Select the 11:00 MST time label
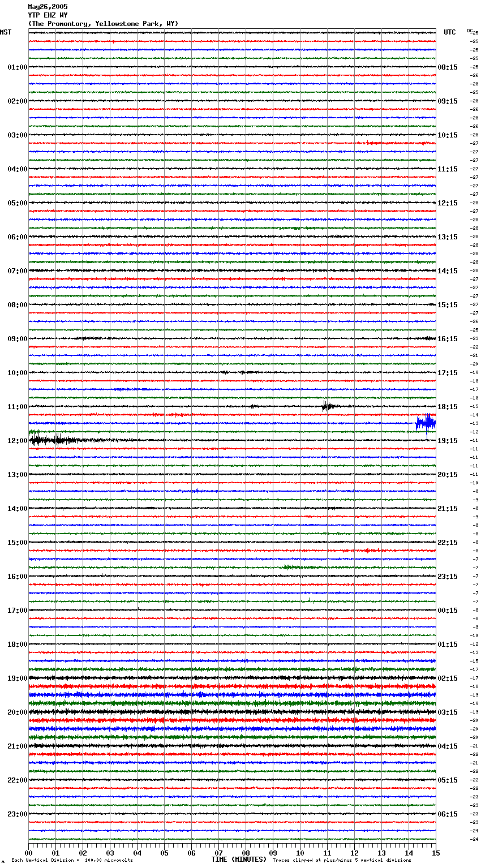Viewport: 481px width, 868px height. click(18, 407)
